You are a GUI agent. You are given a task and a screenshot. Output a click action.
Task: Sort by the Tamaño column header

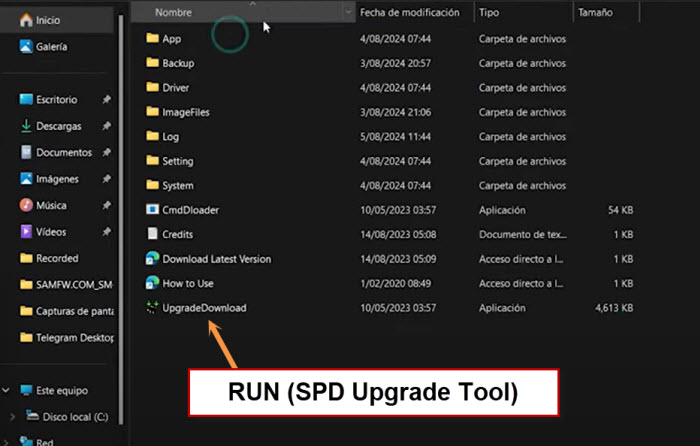595,13
